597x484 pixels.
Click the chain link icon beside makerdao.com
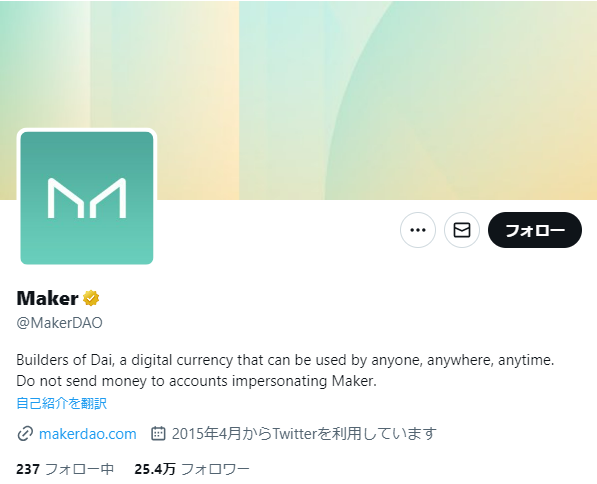coord(25,434)
